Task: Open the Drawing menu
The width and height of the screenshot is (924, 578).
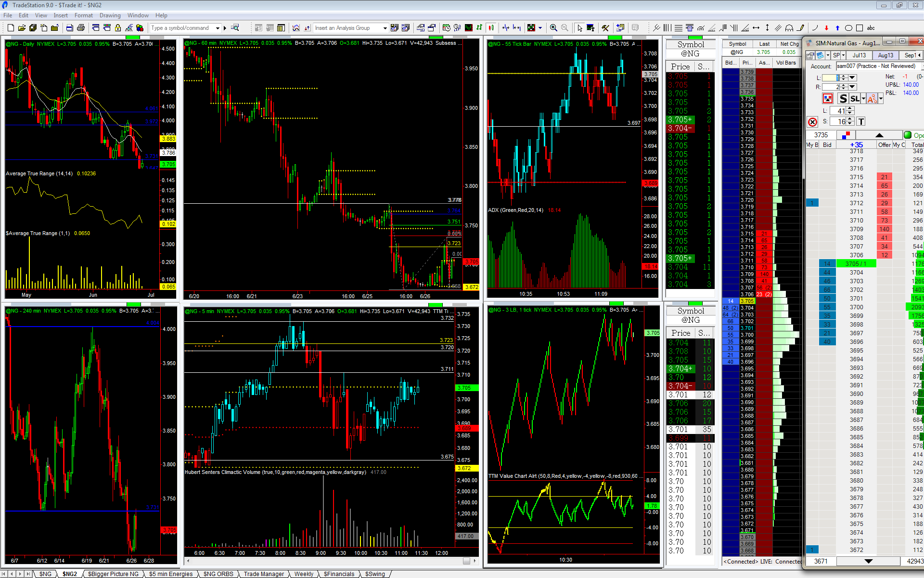Action: point(110,15)
